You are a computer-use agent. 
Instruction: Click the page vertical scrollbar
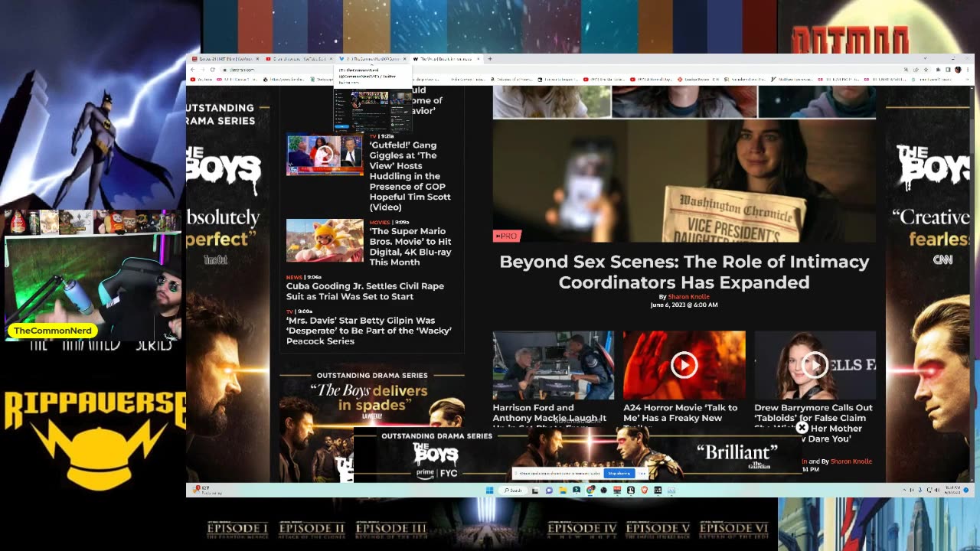972,283
